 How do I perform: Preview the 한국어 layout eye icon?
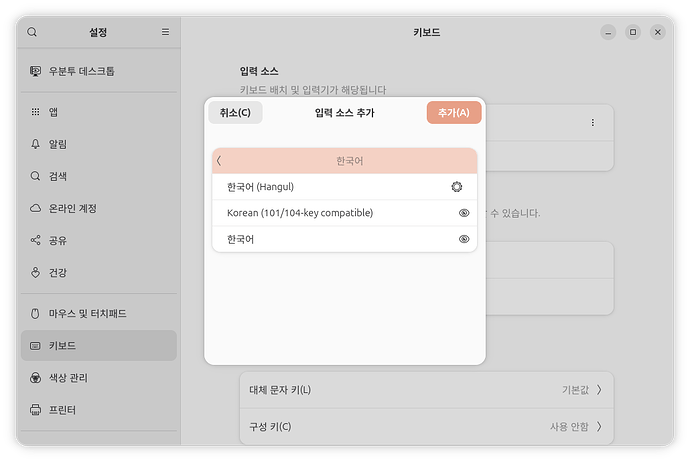click(464, 239)
